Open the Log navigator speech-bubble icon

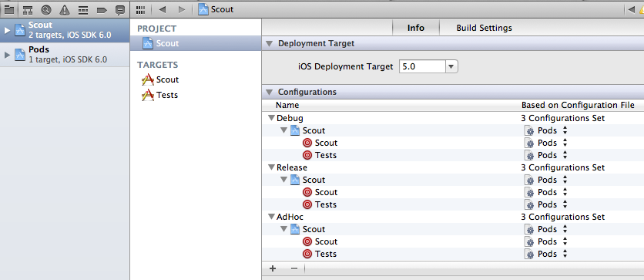pyautogui.click(x=120, y=9)
